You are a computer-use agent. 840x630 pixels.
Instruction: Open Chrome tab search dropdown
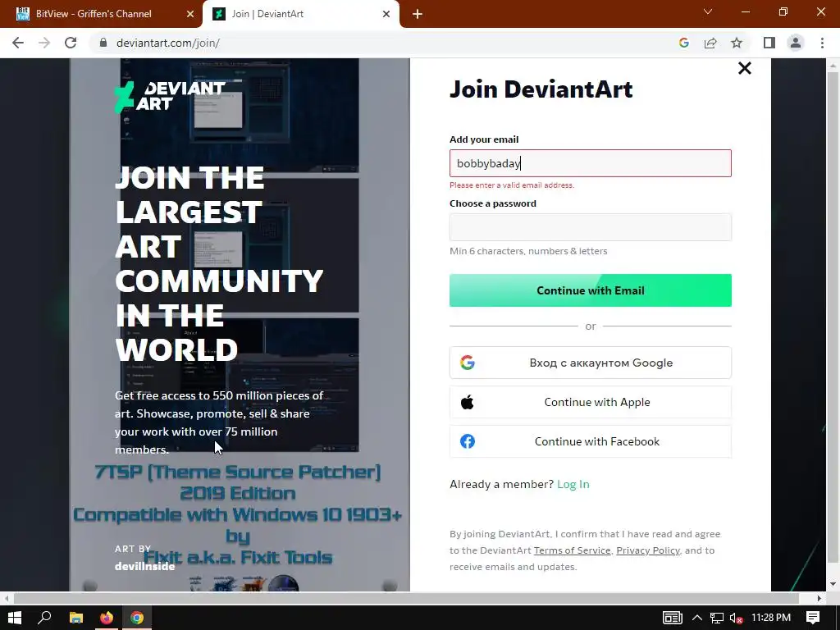pos(708,11)
